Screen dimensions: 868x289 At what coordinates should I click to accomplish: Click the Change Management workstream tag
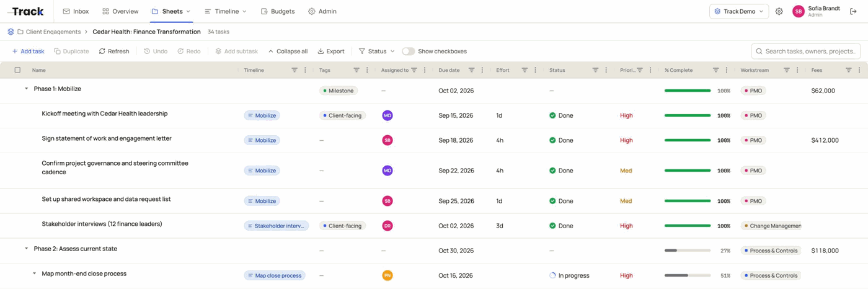pos(771,226)
